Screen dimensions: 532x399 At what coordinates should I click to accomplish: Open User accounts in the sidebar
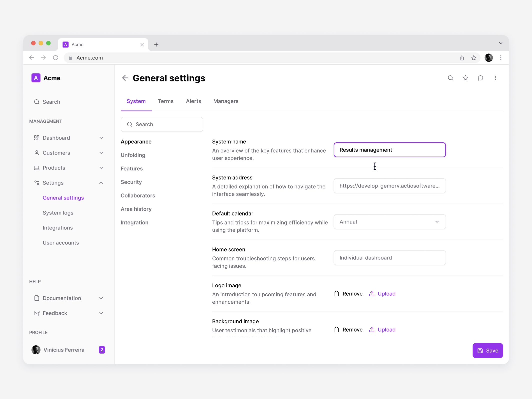(61, 243)
